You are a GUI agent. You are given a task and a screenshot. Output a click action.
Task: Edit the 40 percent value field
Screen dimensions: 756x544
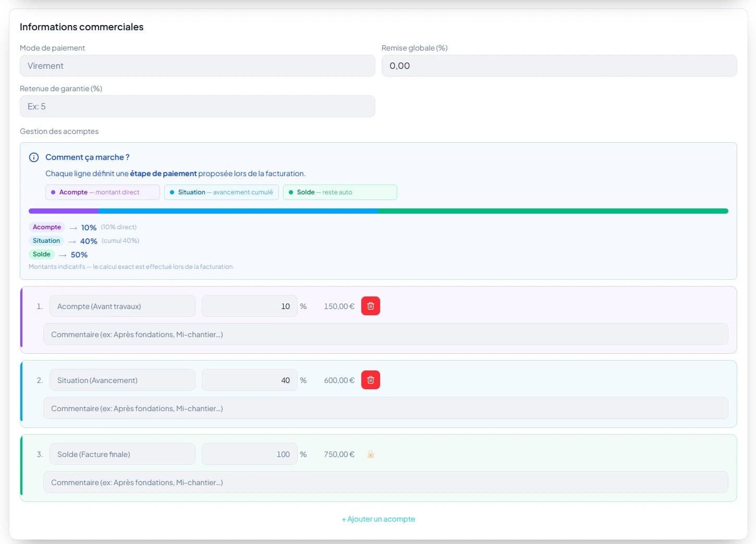click(249, 380)
